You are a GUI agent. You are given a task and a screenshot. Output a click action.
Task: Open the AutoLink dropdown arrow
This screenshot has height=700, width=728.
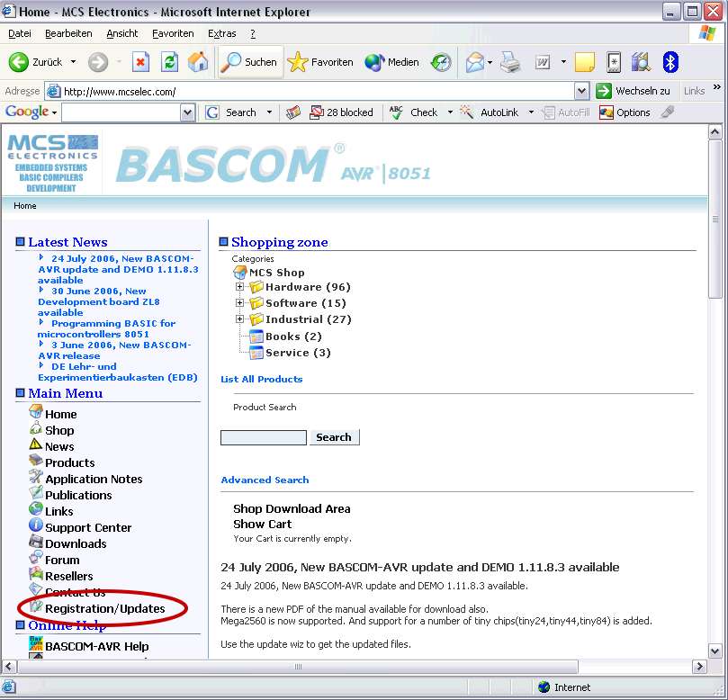pyautogui.click(x=531, y=112)
